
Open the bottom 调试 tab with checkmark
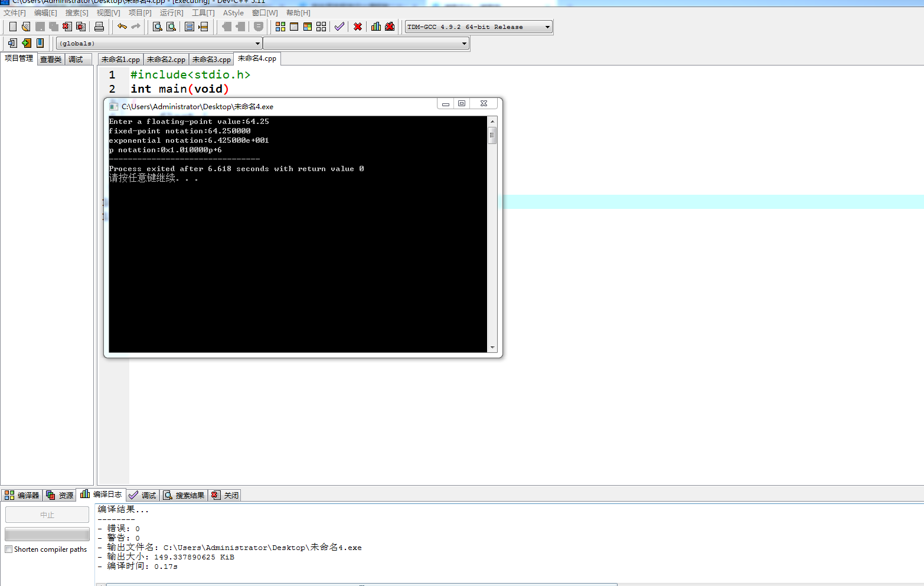[142, 495]
